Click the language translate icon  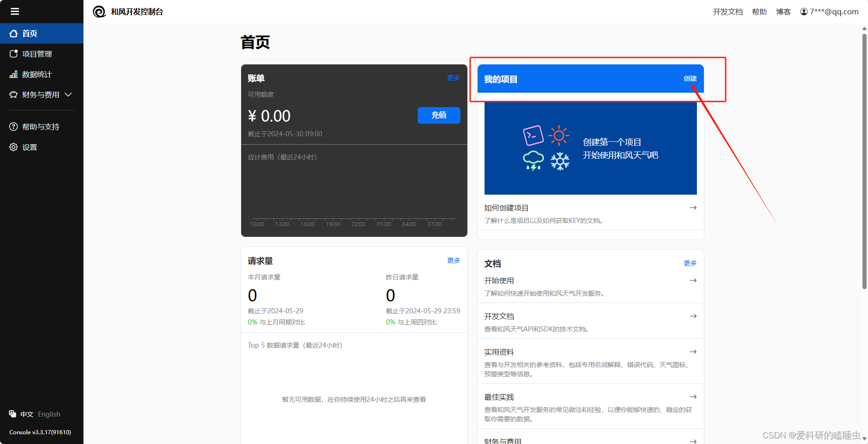[13, 414]
